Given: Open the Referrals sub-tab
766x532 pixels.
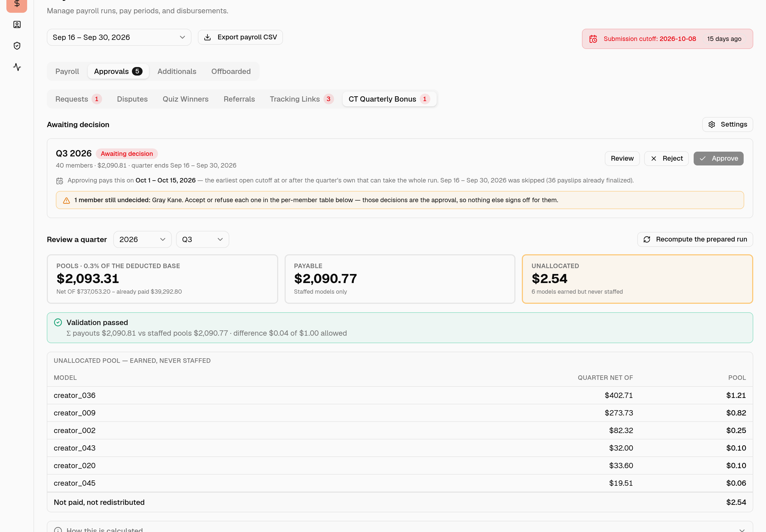Looking at the screenshot, I should tap(239, 99).
